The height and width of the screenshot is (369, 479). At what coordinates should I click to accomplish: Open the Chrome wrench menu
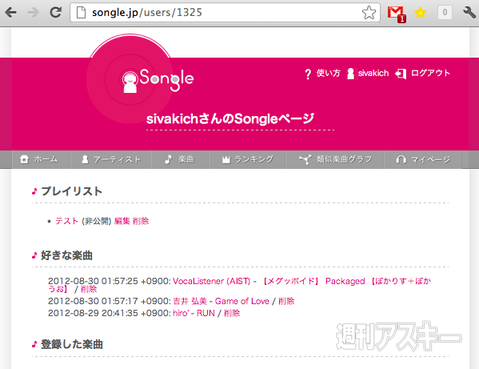point(469,13)
